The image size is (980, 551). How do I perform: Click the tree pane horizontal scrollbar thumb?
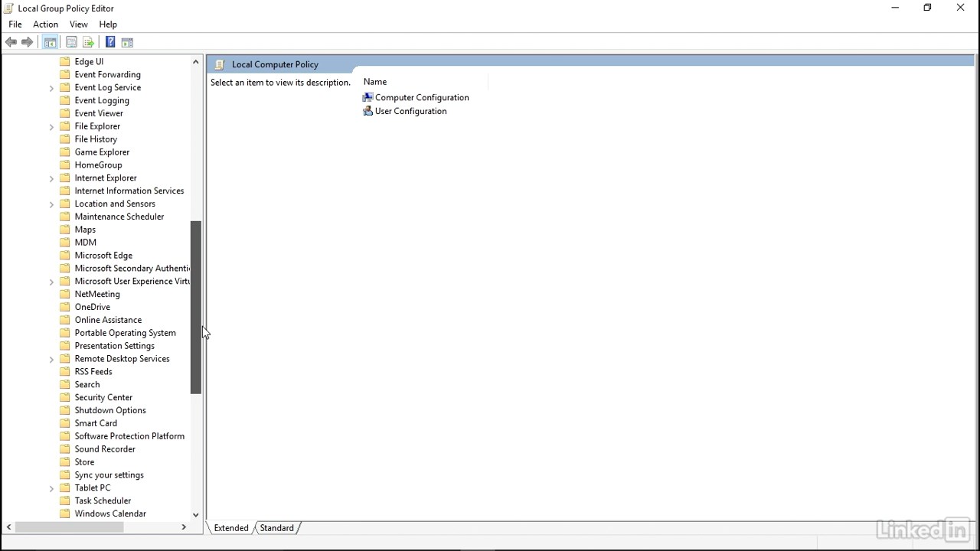pyautogui.click(x=70, y=527)
